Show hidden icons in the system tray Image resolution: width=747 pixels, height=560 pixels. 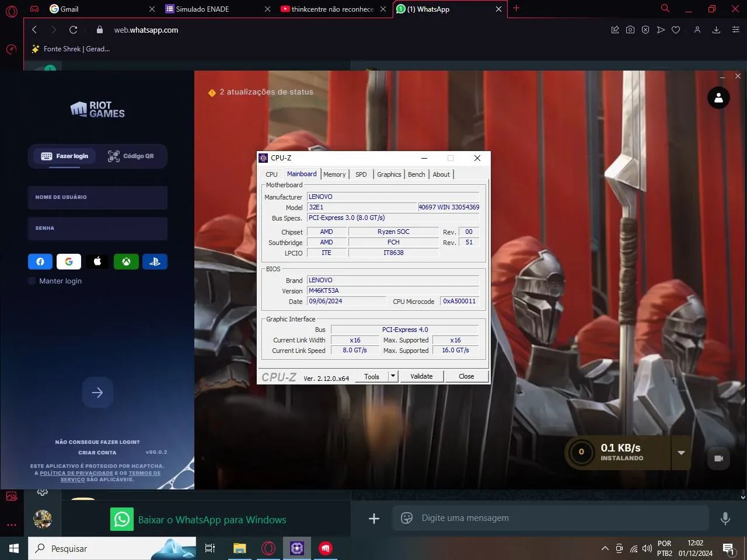[605, 548]
